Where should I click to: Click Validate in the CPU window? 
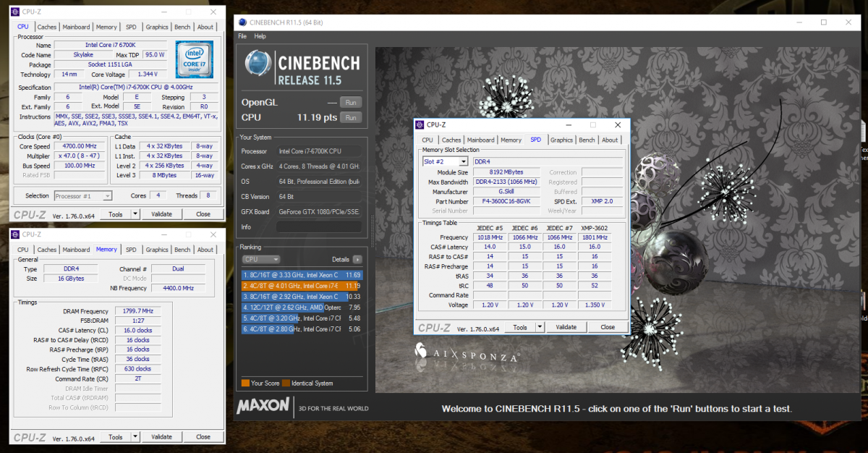point(161,214)
